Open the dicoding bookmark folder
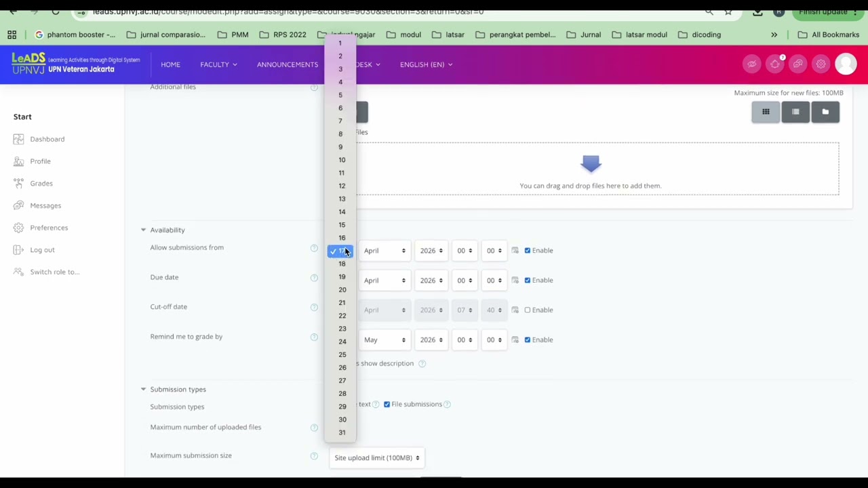The height and width of the screenshot is (488, 868). [699, 35]
